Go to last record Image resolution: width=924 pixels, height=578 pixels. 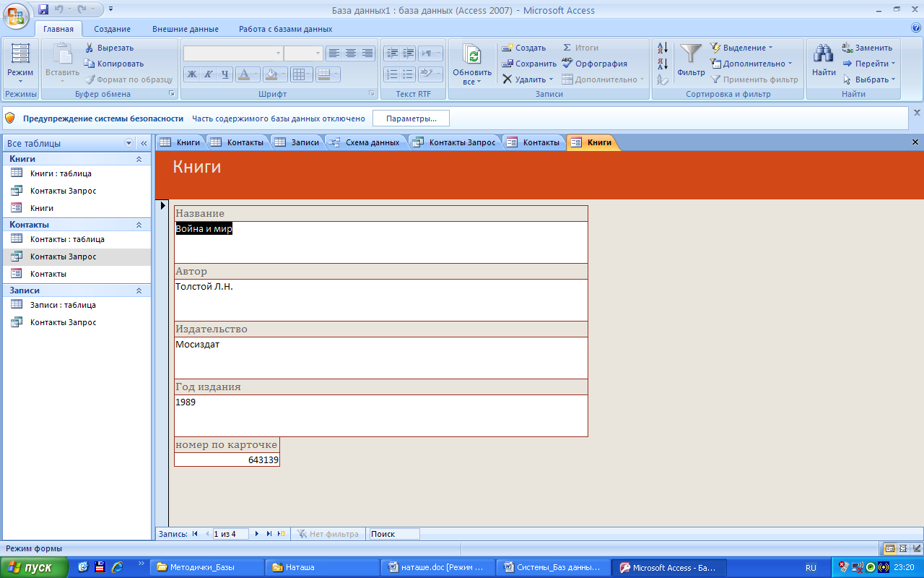tap(269, 534)
